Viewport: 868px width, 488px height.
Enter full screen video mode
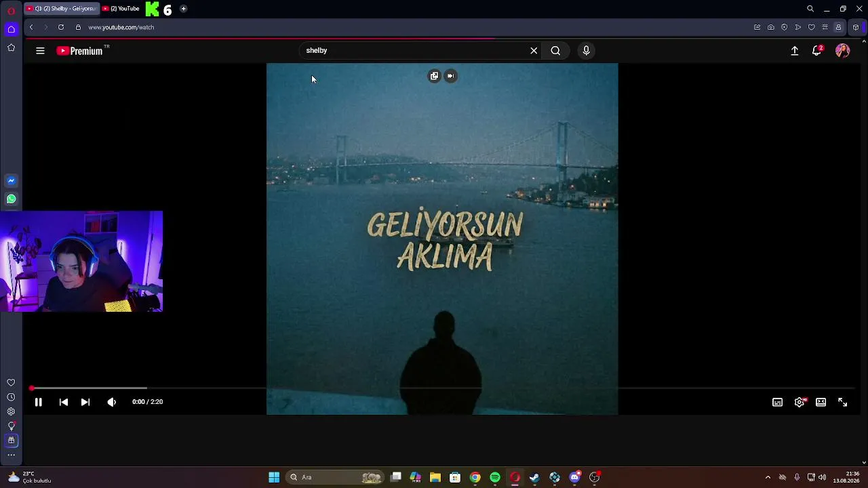click(843, 402)
